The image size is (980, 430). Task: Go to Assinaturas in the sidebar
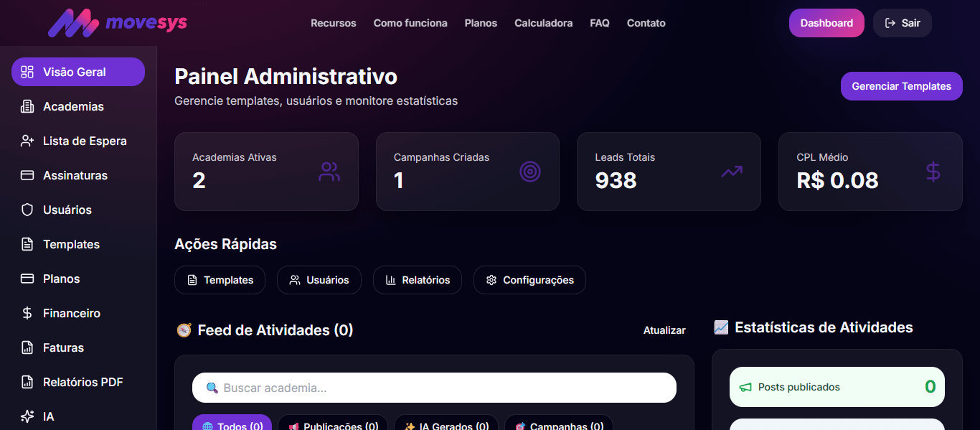click(x=75, y=175)
